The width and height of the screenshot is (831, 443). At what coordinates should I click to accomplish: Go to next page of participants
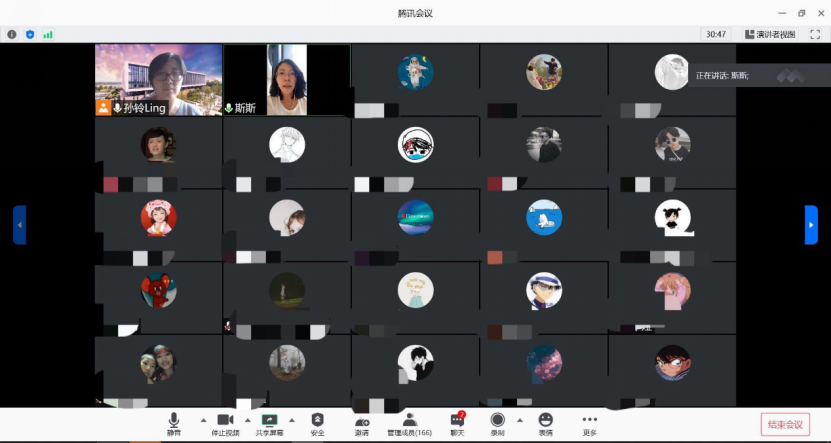pyautogui.click(x=811, y=225)
